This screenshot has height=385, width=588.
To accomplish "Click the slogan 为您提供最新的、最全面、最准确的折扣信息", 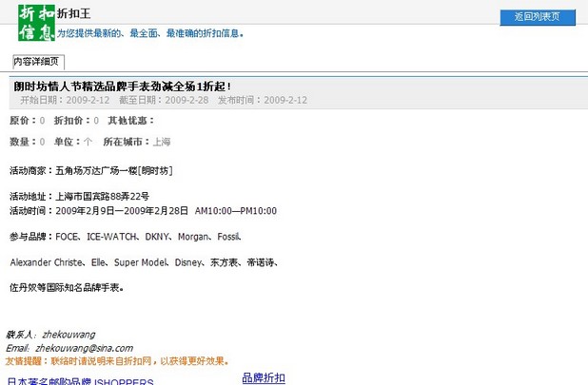I will (150, 33).
